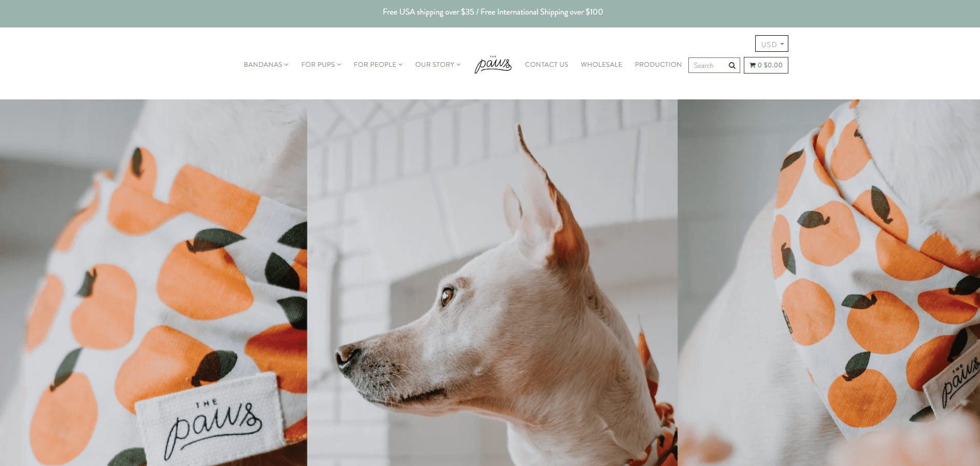Focus the Search input field

point(708,65)
